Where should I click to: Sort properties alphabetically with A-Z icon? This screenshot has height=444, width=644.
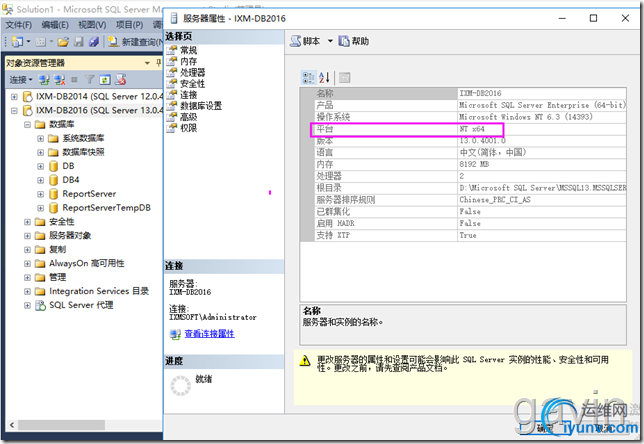[x=324, y=77]
